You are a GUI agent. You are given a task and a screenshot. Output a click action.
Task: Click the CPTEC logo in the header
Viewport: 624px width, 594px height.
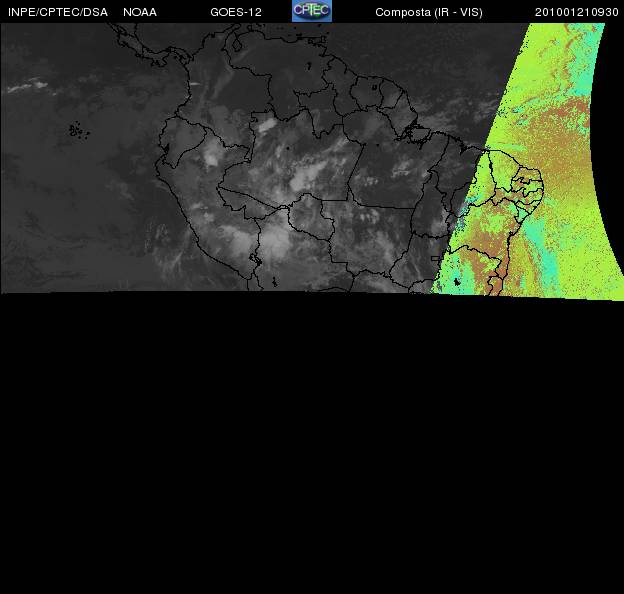tap(311, 11)
